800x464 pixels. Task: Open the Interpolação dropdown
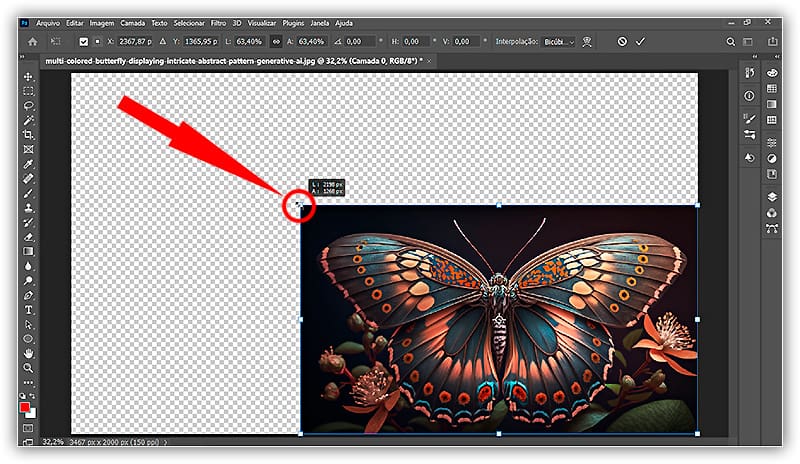tap(559, 42)
